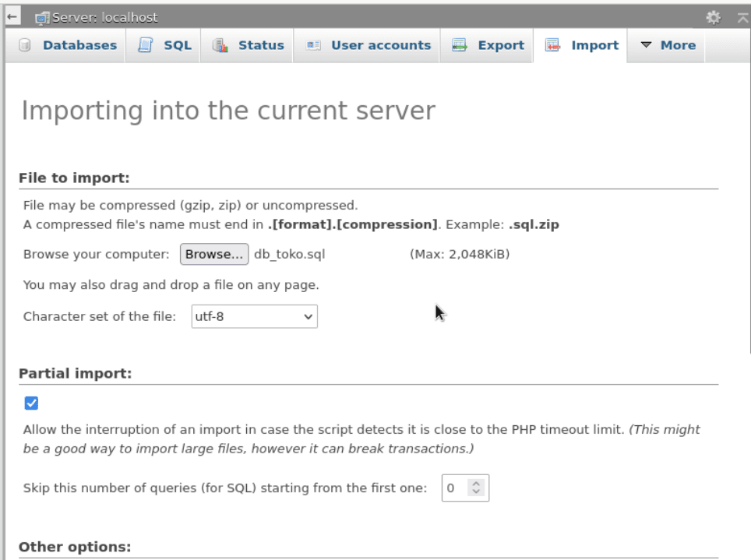Collapse navigation panel with left arrow
This screenshot has height=560, width=751.
[12, 17]
